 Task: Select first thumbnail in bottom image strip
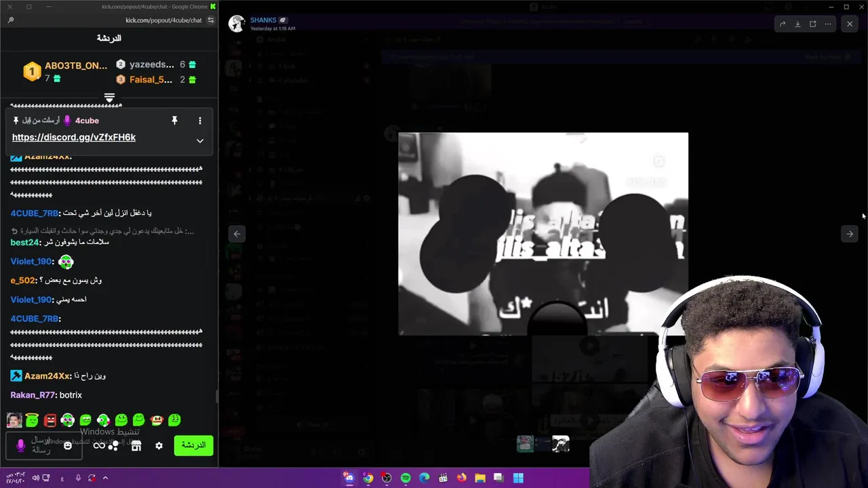pyautogui.click(x=525, y=444)
